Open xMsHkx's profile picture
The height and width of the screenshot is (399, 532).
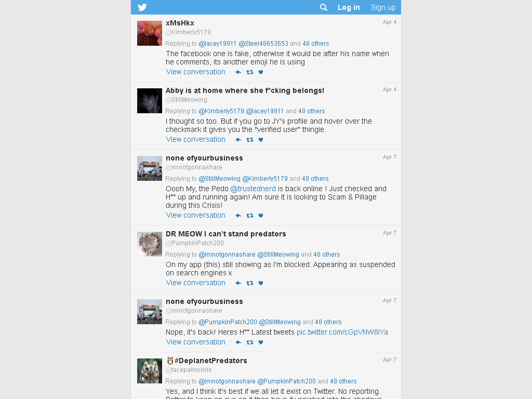[150, 33]
